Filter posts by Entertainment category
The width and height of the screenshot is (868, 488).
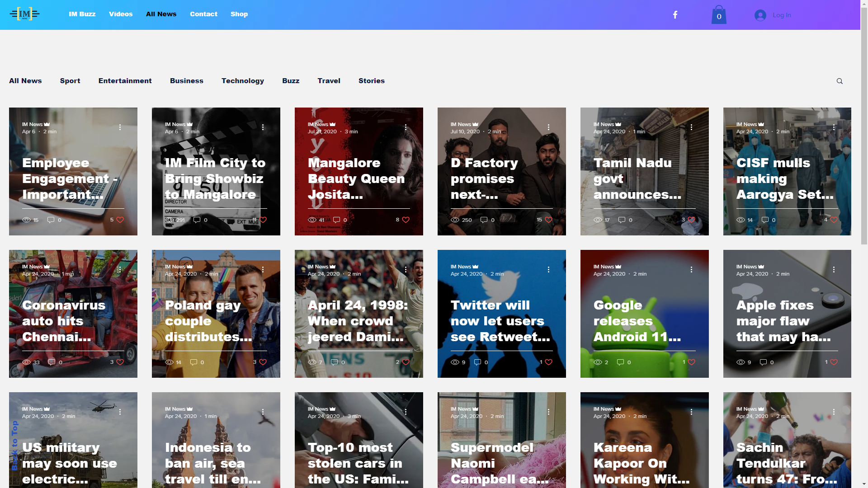click(x=125, y=81)
